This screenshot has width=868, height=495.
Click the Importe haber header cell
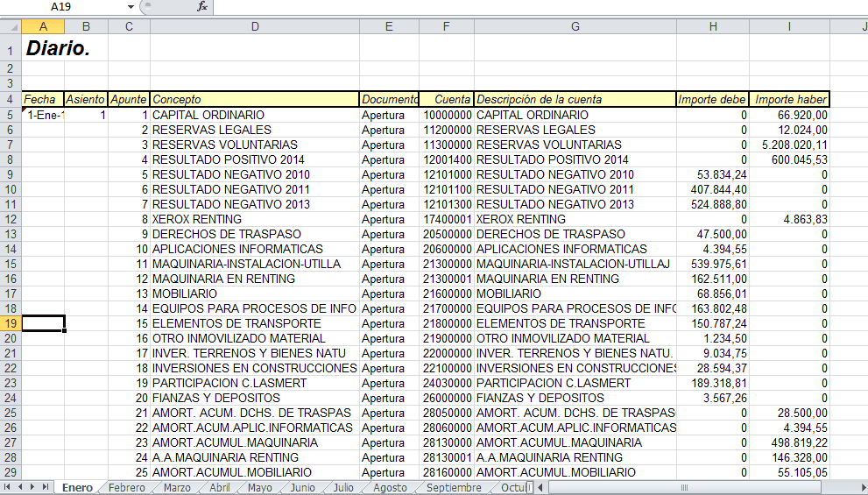point(789,100)
